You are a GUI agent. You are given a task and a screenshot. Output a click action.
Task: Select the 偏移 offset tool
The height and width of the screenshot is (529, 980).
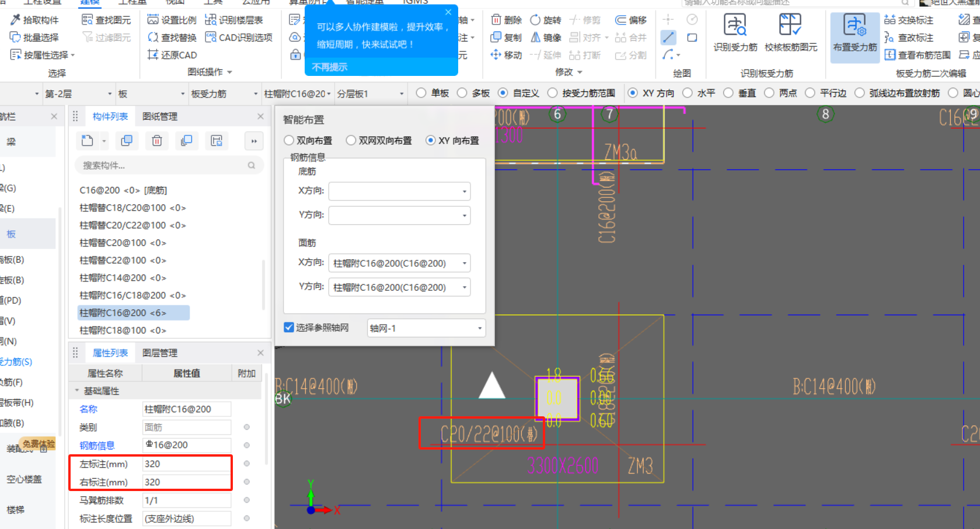[631, 20]
